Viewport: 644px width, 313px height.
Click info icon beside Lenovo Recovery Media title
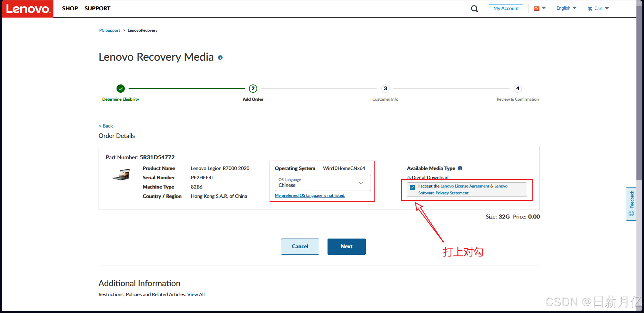[x=220, y=58]
